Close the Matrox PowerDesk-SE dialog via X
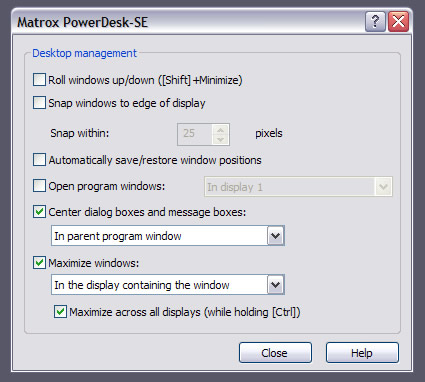The height and width of the screenshot is (382, 425). point(399,22)
